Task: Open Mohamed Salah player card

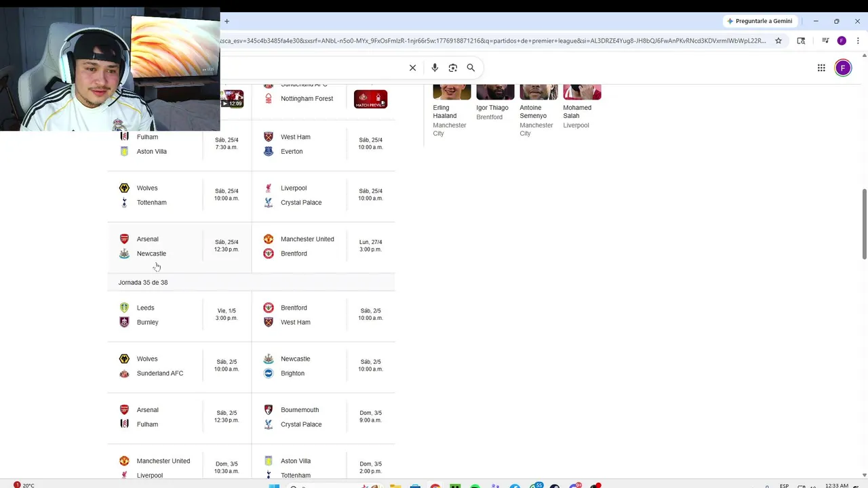Action: pos(582,107)
